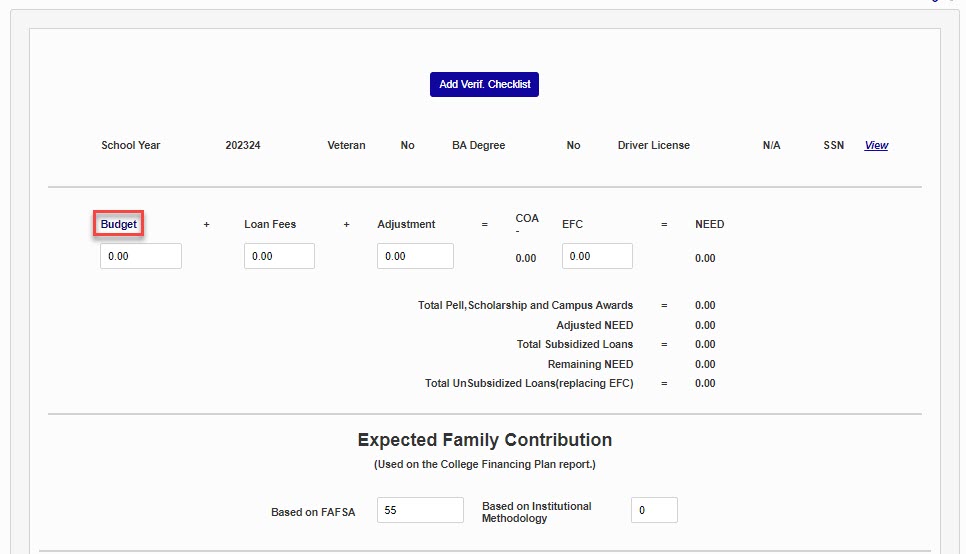Click the Based on FAFSA field

[420, 510]
